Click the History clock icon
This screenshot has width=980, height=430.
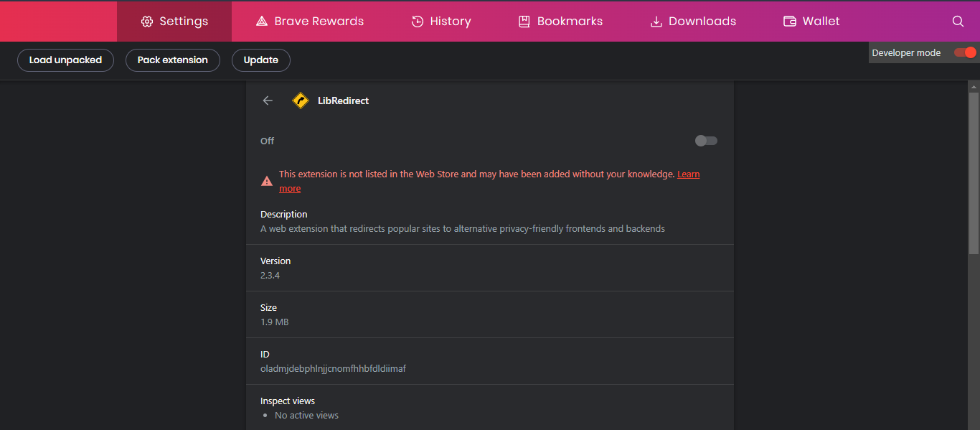pyautogui.click(x=418, y=22)
